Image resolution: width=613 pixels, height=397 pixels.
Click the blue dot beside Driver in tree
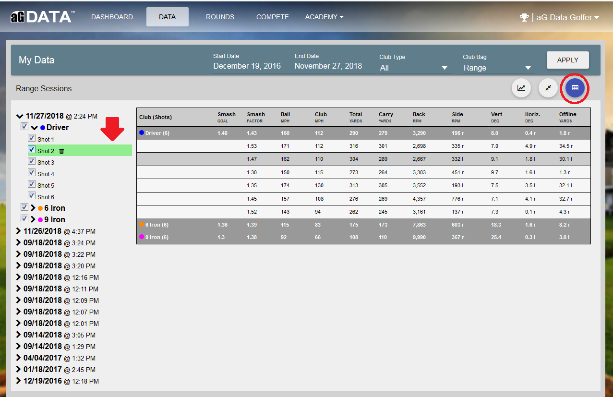42,128
